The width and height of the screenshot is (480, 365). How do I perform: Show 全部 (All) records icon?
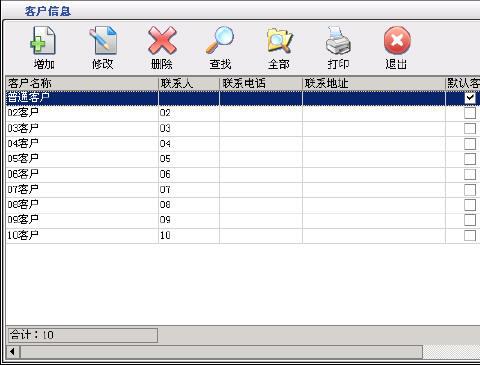(279, 41)
